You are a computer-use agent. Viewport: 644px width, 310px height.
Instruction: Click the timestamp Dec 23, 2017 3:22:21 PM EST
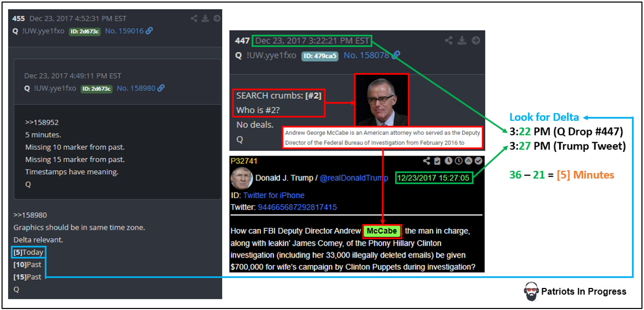[312, 40]
